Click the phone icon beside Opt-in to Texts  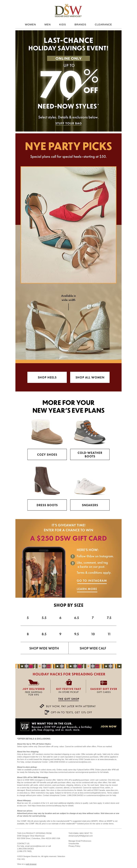[x=47, y=712]
